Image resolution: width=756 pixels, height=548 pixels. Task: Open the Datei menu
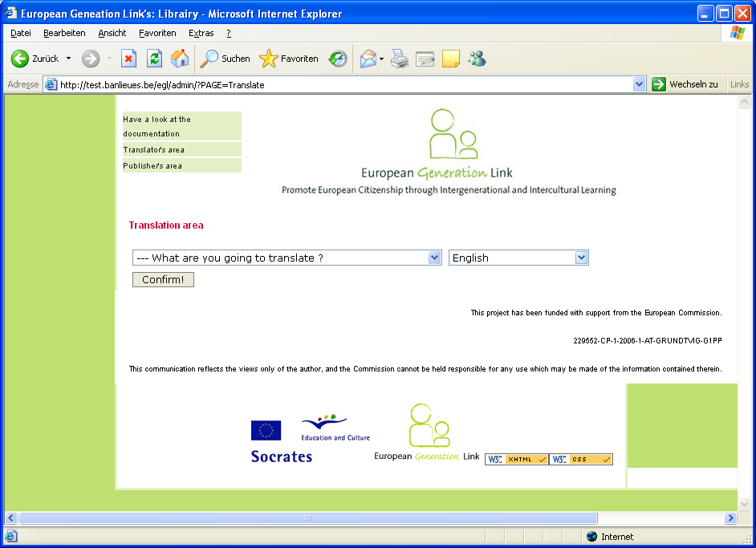click(21, 33)
